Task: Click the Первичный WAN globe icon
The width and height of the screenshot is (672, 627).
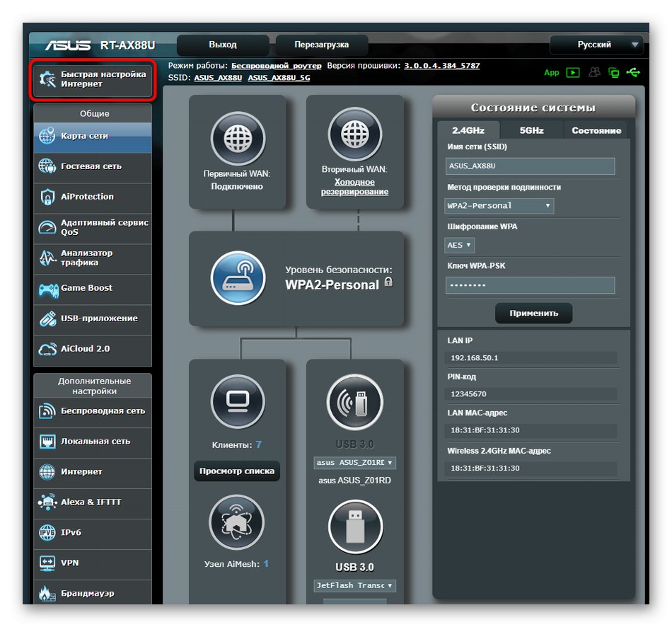Action: pos(238,139)
